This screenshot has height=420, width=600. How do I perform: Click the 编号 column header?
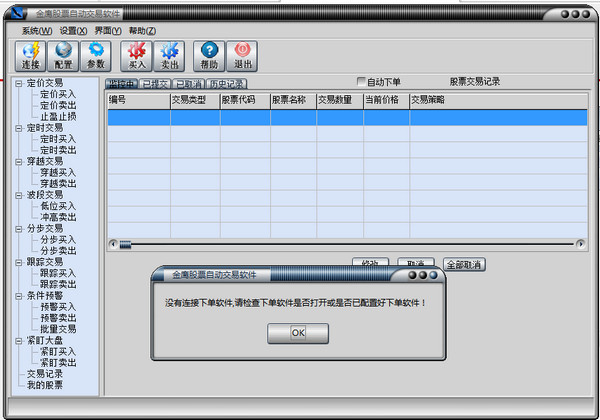click(139, 101)
